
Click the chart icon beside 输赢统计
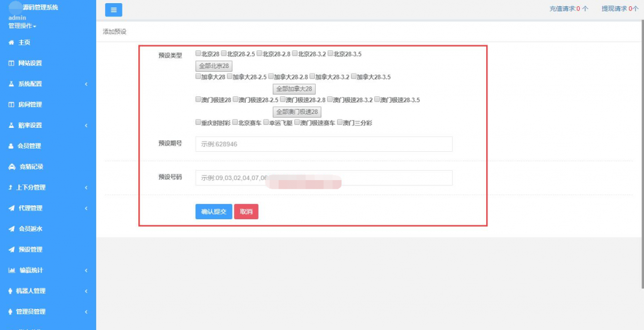tap(12, 270)
